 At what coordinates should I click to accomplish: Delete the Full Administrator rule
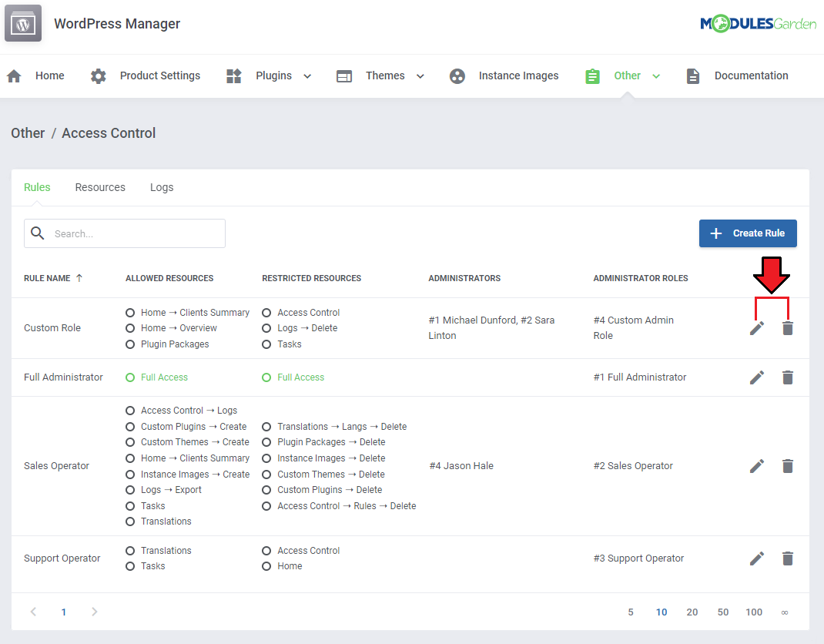tap(787, 377)
